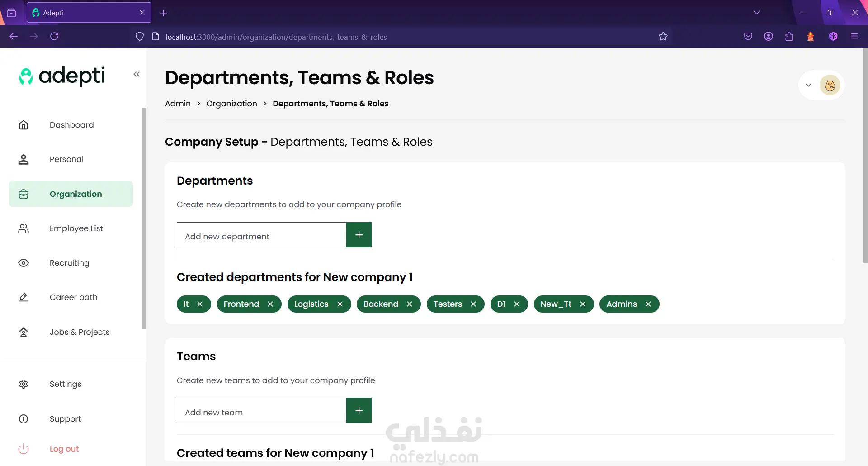The width and height of the screenshot is (868, 466).
Task: Expand the user profile dropdown arrow
Action: pyautogui.click(x=808, y=85)
